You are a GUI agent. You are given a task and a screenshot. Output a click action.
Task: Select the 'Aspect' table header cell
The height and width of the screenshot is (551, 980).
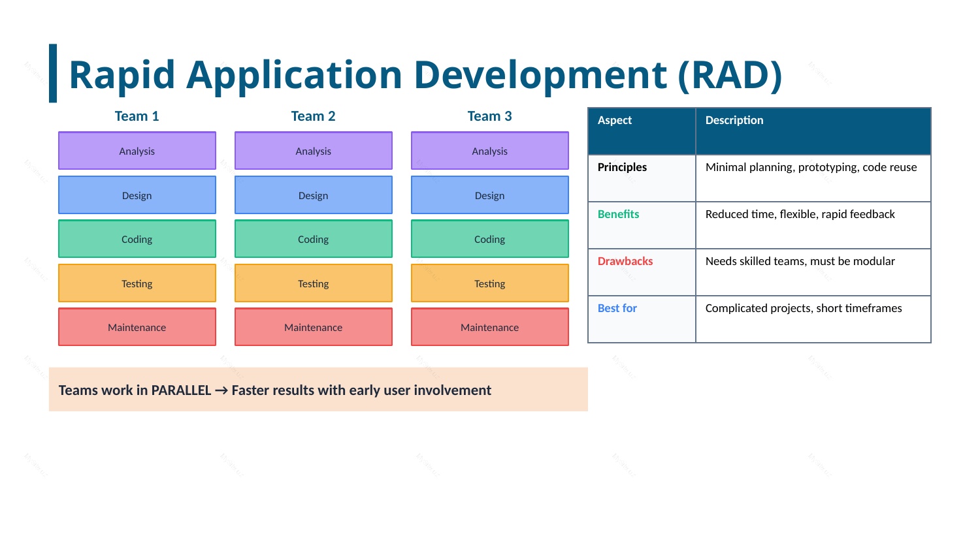pos(642,131)
